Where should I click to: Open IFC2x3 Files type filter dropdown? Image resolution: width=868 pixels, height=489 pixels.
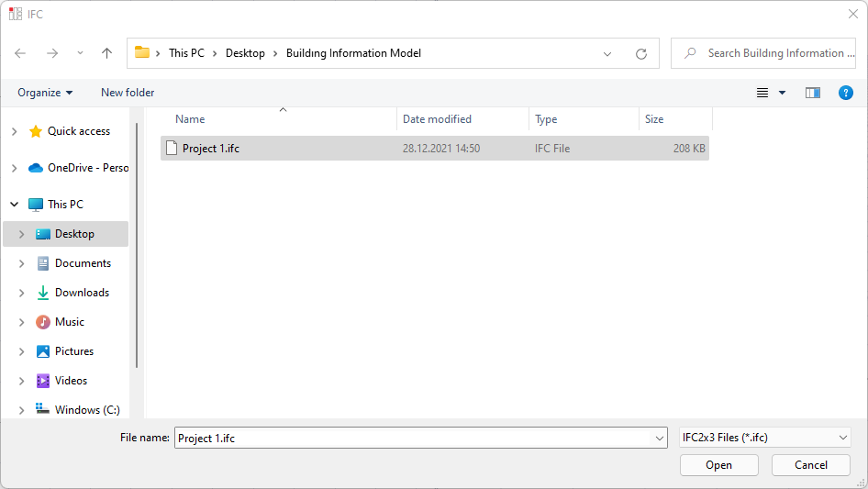764,438
